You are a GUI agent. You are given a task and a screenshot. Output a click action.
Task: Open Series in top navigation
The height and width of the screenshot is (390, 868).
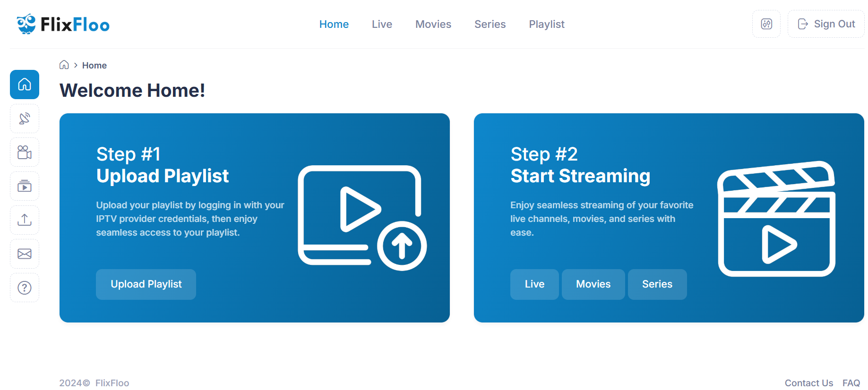tap(490, 24)
